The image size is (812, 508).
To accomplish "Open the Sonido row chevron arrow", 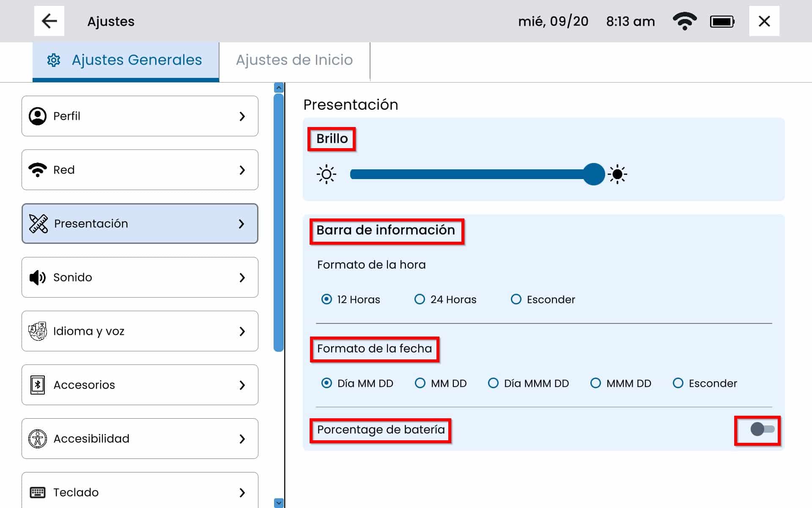I will click(x=242, y=277).
